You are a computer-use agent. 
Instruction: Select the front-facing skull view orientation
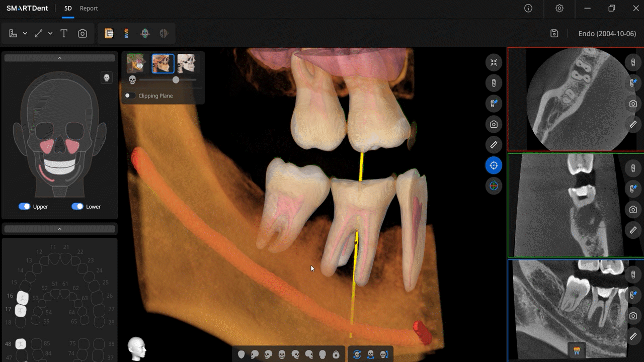(x=282, y=354)
